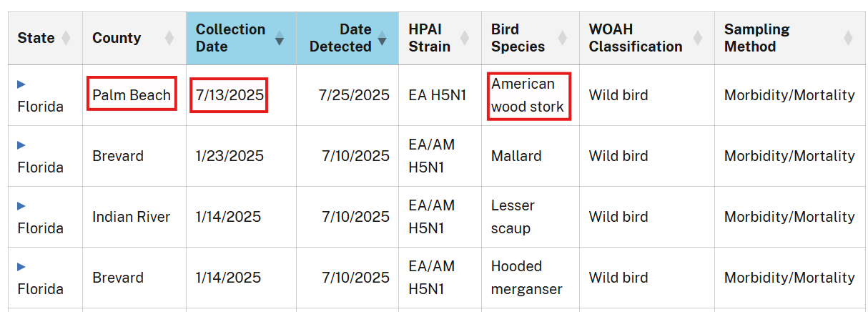Click the 7/13/2025 collection date cell

pos(229,95)
